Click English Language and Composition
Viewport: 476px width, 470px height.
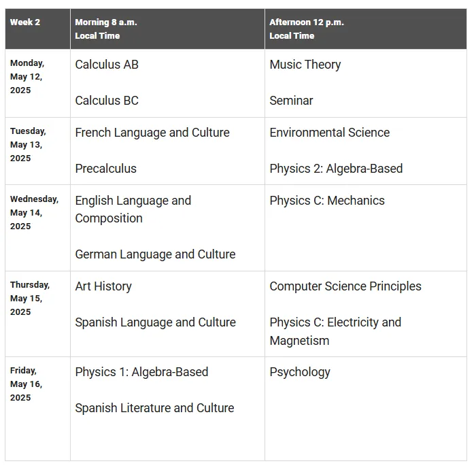[133, 209]
